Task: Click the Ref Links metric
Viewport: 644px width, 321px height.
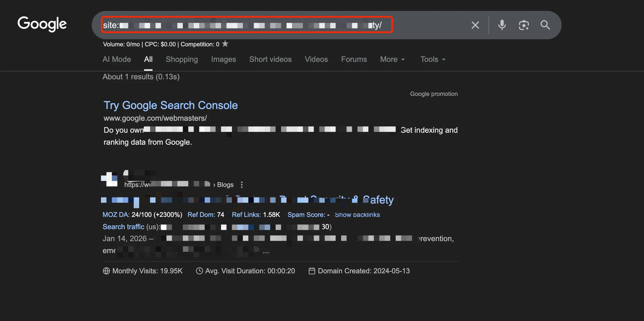Action: click(246, 215)
